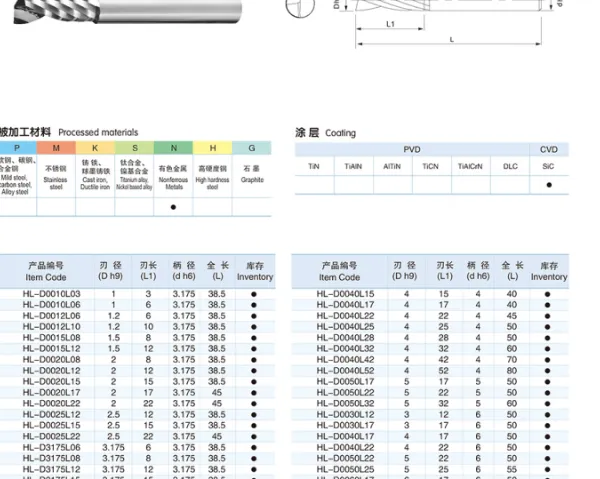Viewport: 600px width, 479px height.
Task: Select the green N category header
Action: tap(173, 148)
